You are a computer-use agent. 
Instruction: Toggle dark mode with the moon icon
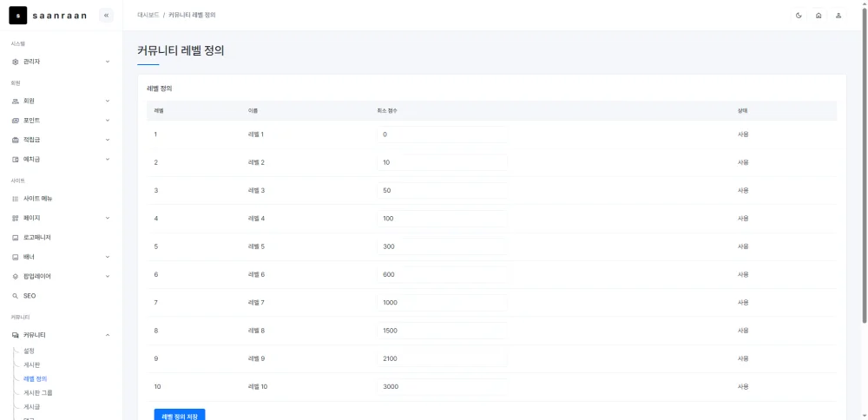pyautogui.click(x=799, y=16)
